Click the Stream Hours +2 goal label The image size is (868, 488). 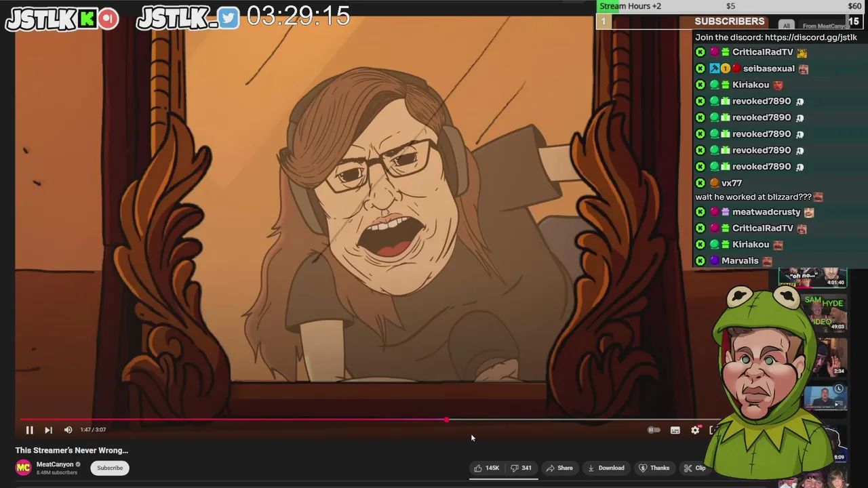(630, 6)
